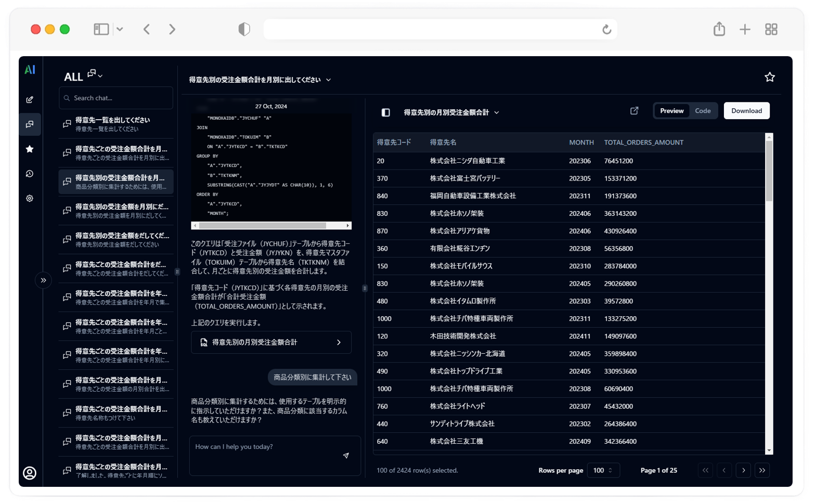Sort by the MONTH column header
The image size is (816, 504).
[581, 143]
